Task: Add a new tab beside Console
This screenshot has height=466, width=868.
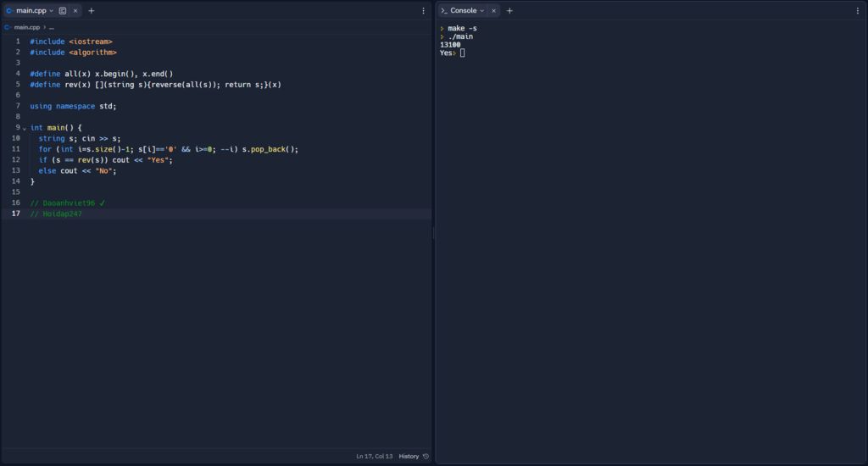Action: (509, 11)
